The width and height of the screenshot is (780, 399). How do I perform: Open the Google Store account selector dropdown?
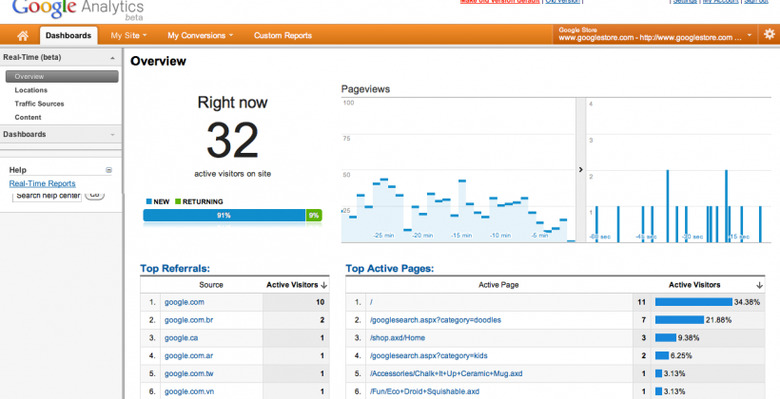coord(655,34)
